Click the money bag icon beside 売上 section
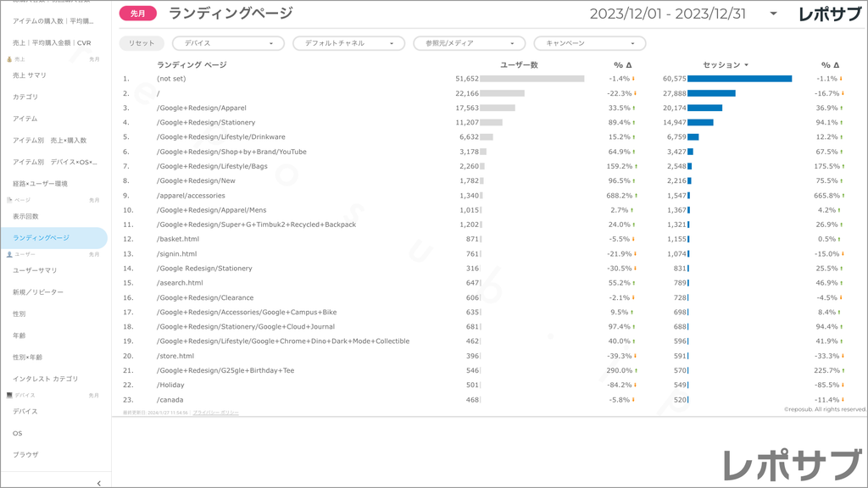Screen dimensions: 868x488 point(9,59)
